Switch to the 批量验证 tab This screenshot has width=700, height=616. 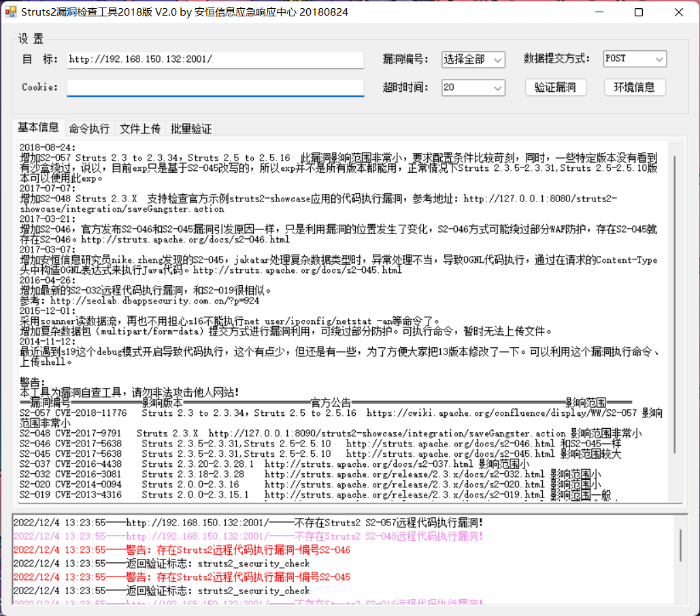(x=191, y=129)
